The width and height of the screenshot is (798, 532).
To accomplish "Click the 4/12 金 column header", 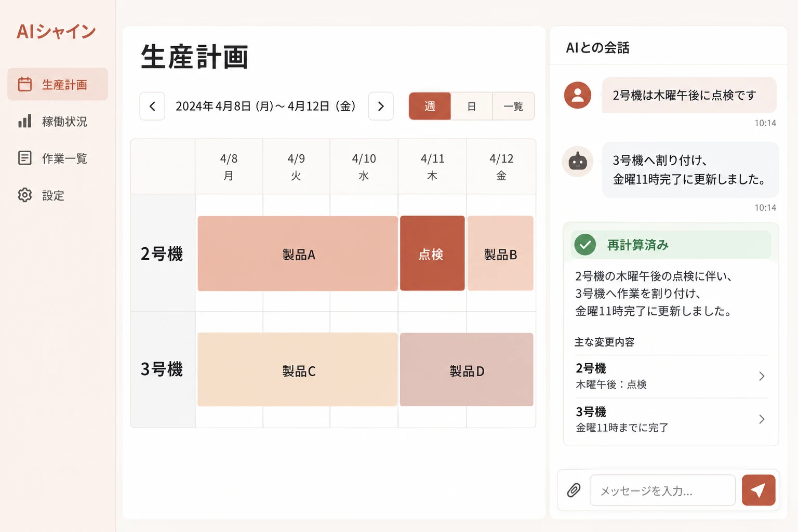I will (501, 167).
